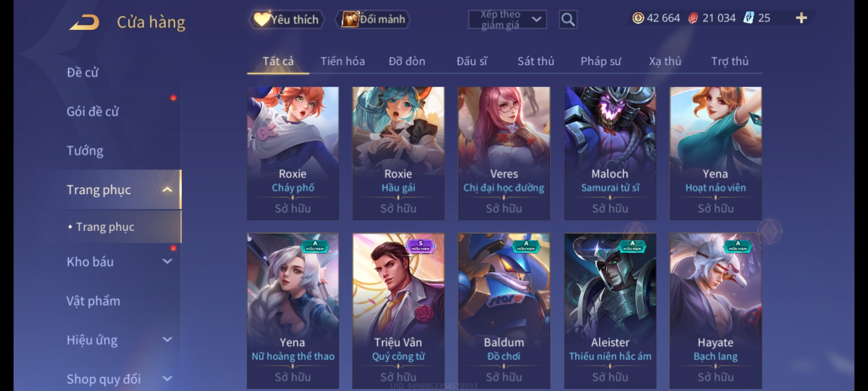868x391 pixels.
Task: Open favorites with the heart icon
Action: pos(261,19)
